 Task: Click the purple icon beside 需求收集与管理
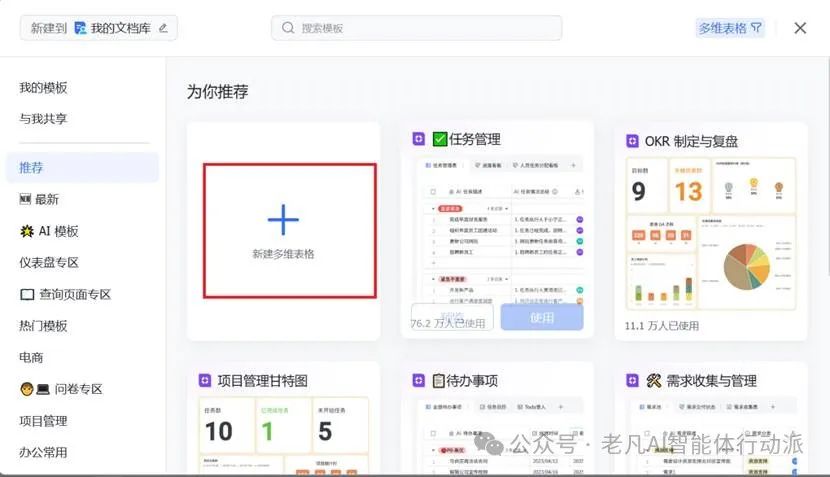[x=632, y=380]
